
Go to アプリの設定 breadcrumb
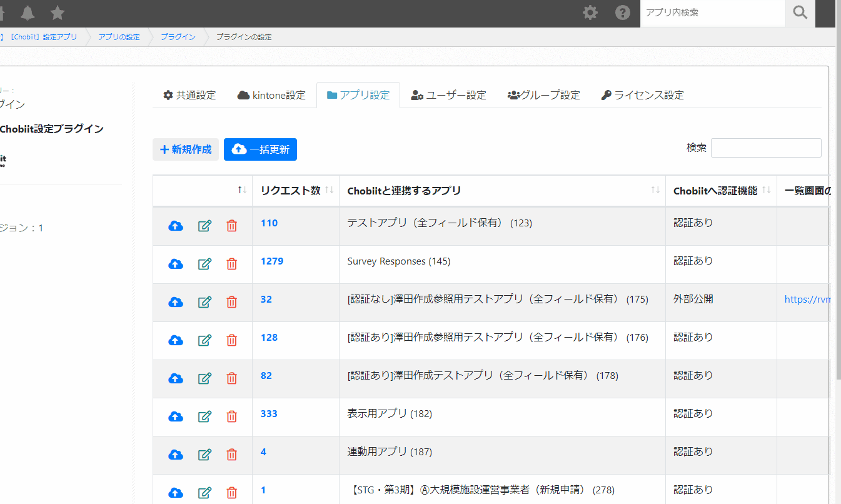pos(119,37)
